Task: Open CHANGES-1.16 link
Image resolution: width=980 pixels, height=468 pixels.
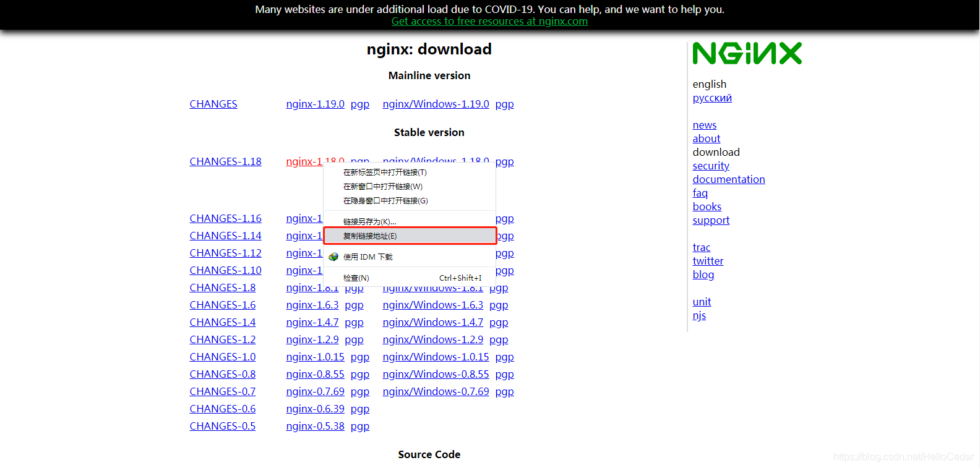Action: 225,218
